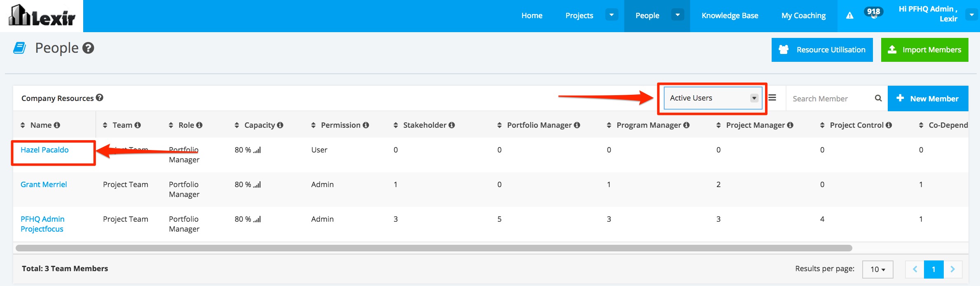Click the New Member button
Screen dimensions: 980x286
928,98
